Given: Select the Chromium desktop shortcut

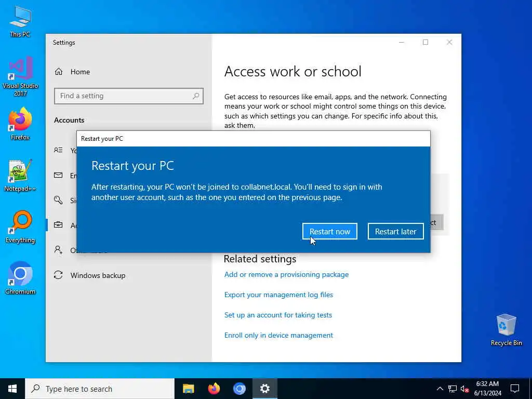Looking at the screenshot, I should point(20,278).
